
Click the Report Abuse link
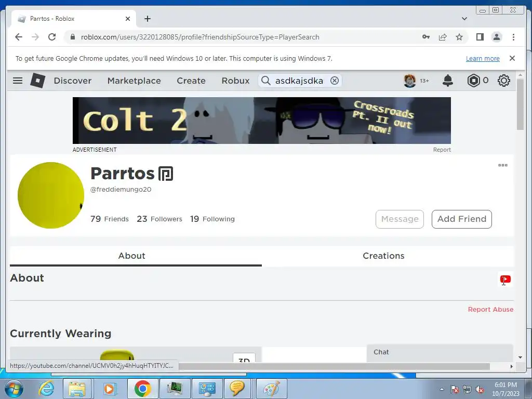pyautogui.click(x=490, y=310)
